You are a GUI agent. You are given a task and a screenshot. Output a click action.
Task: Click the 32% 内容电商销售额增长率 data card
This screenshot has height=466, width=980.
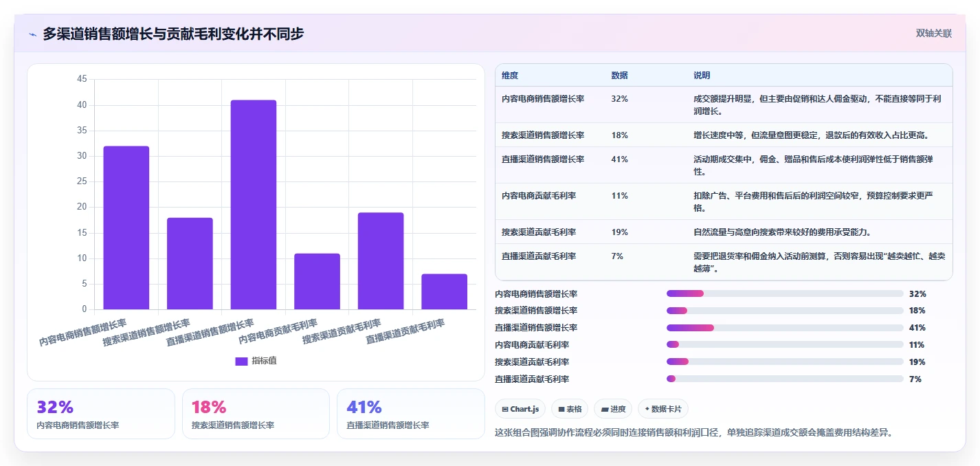coord(101,414)
